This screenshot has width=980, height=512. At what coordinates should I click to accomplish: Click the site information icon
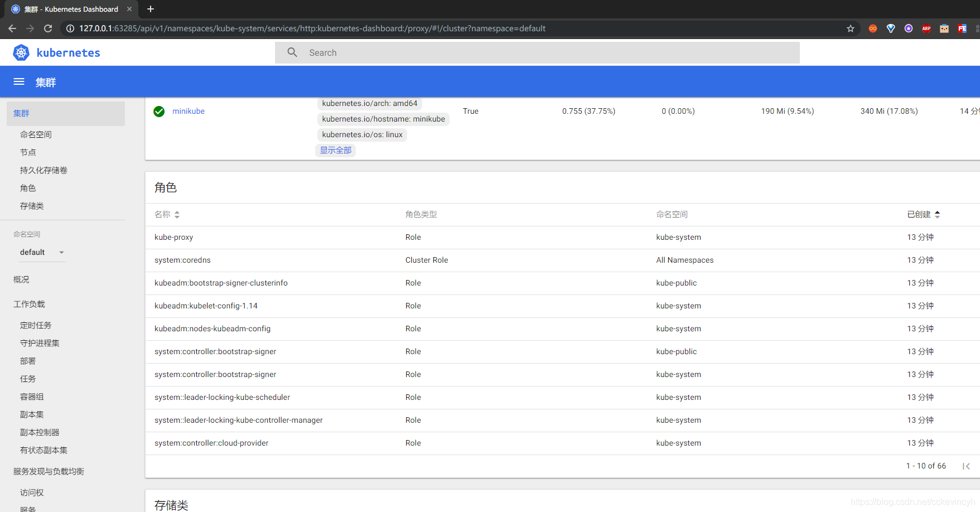tap(70, 28)
